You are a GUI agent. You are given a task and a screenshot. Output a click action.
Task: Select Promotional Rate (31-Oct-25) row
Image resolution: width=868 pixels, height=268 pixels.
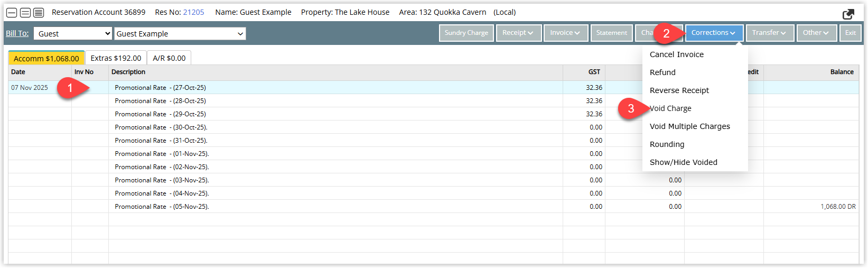tap(433, 141)
